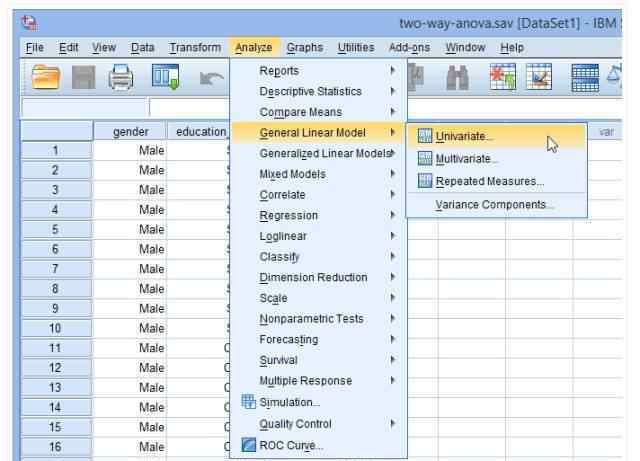Screen dimensions: 640x461
Task: Select General Linear Model menu entry
Action: [x=318, y=133]
